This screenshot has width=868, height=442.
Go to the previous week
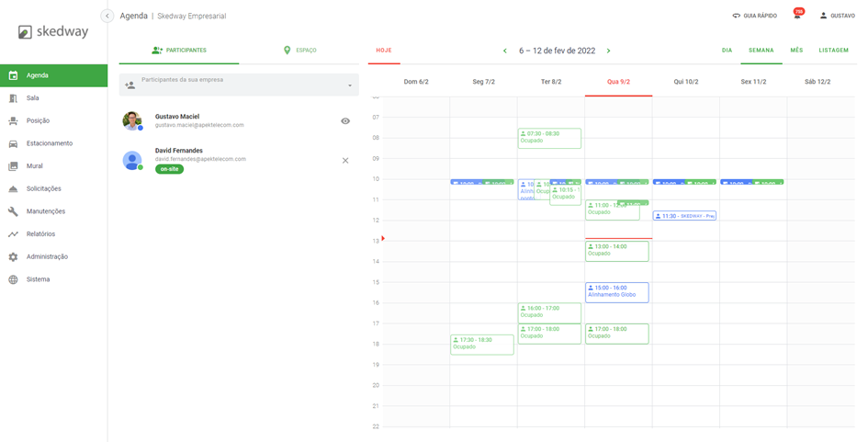click(504, 51)
